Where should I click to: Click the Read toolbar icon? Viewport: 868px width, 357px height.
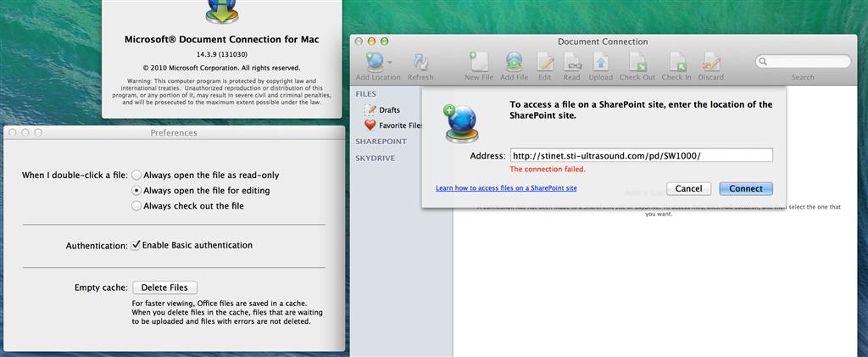[572, 61]
